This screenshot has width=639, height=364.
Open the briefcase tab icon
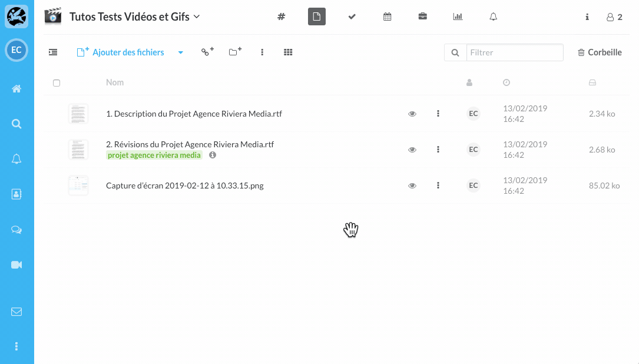pyautogui.click(x=423, y=17)
